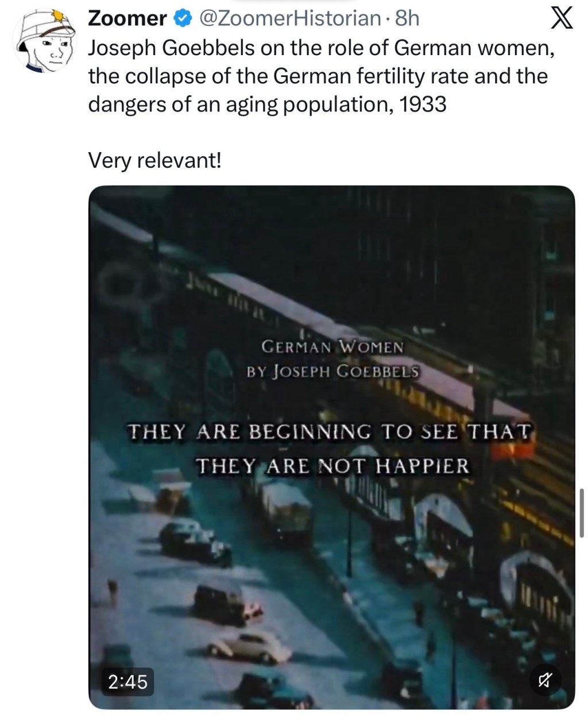Click the "They are beginning to see" subtitle
The image size is (588, 715).
pyautogui.click(x=328, y=431)
